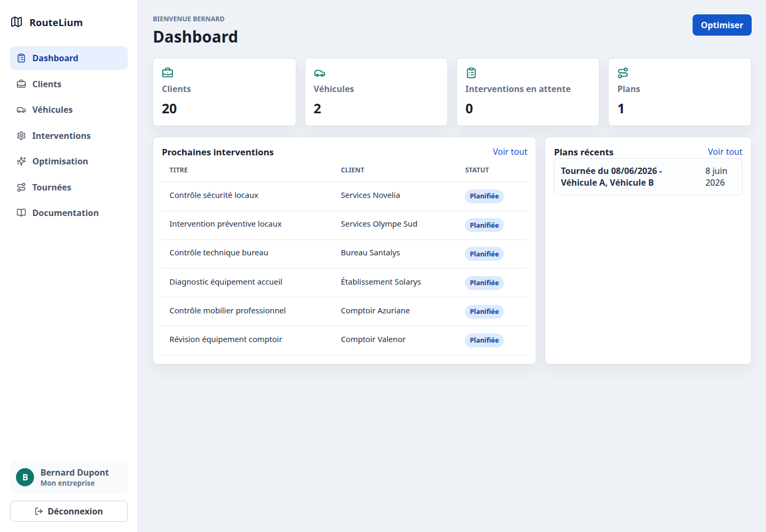Screen dimensions: 766x532
Task: Click the green B user avatar
Action: pyautogui.click(x=25, y=477)
